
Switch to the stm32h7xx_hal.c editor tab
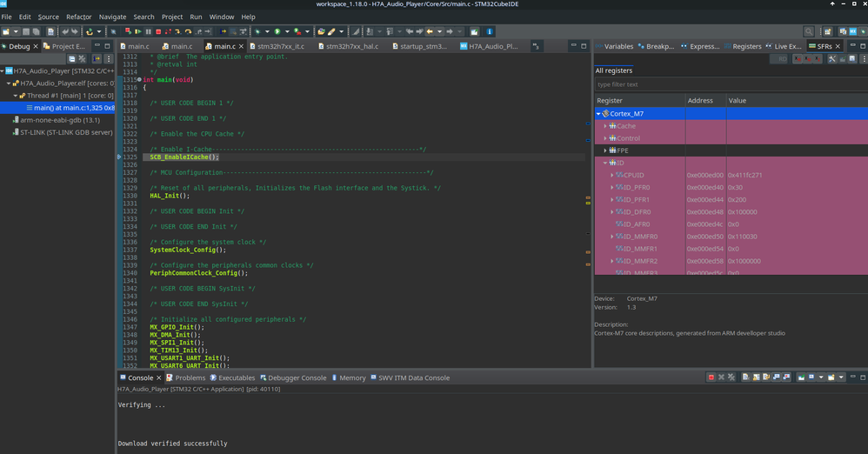pos(348,46)
